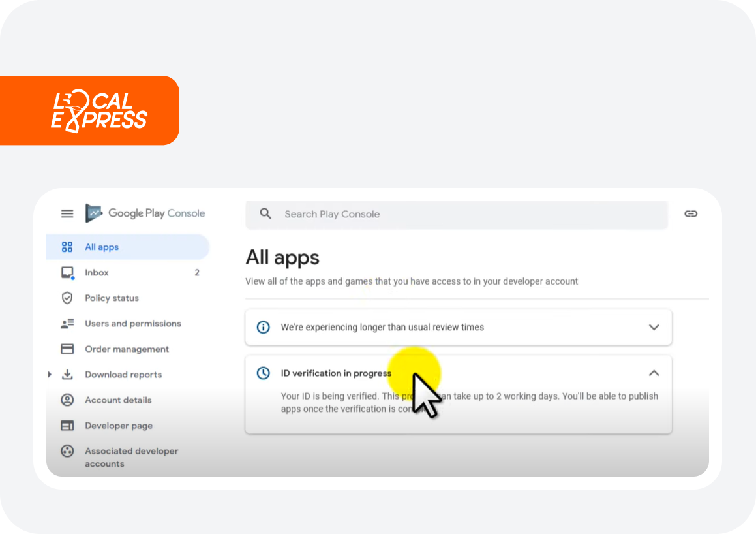
Task: Click the link icon beside the search bar
Action: tap(691, 213)
